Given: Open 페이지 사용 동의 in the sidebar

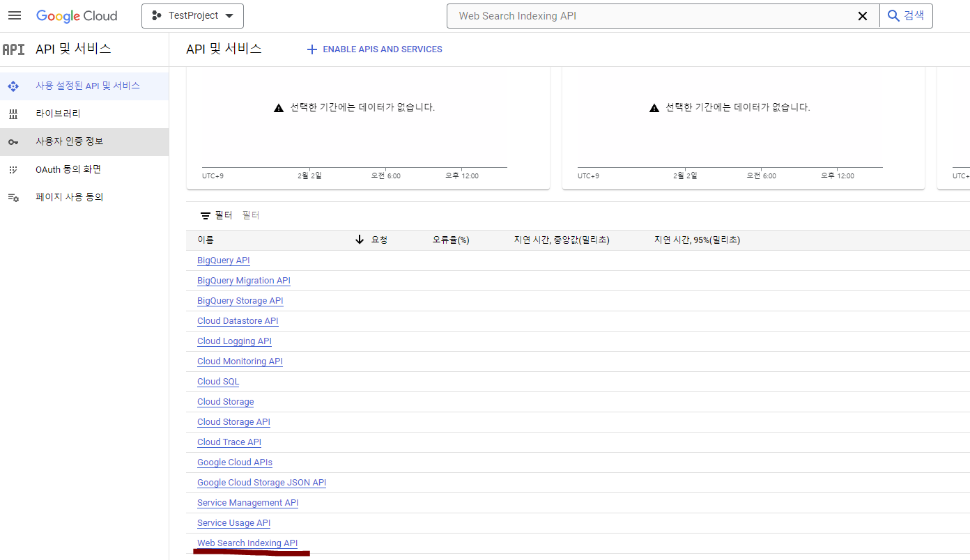Looking at the screenshot, I should [84, 197].
